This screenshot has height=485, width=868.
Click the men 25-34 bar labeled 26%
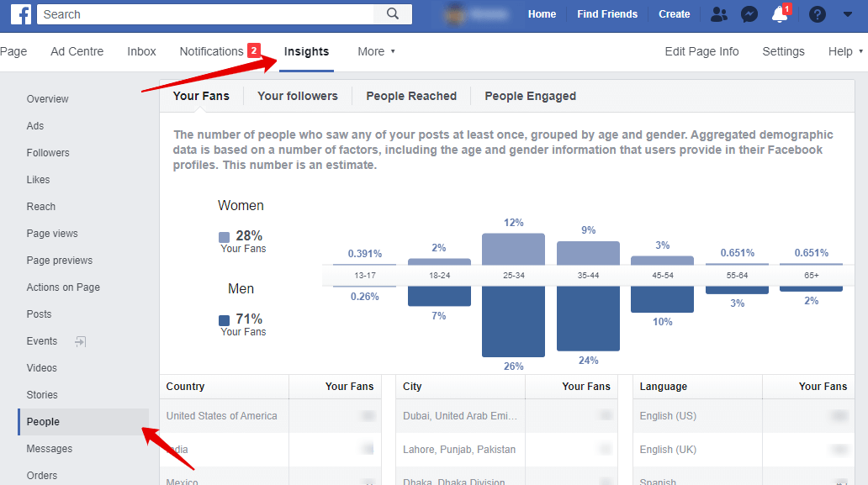click(513, 321)
